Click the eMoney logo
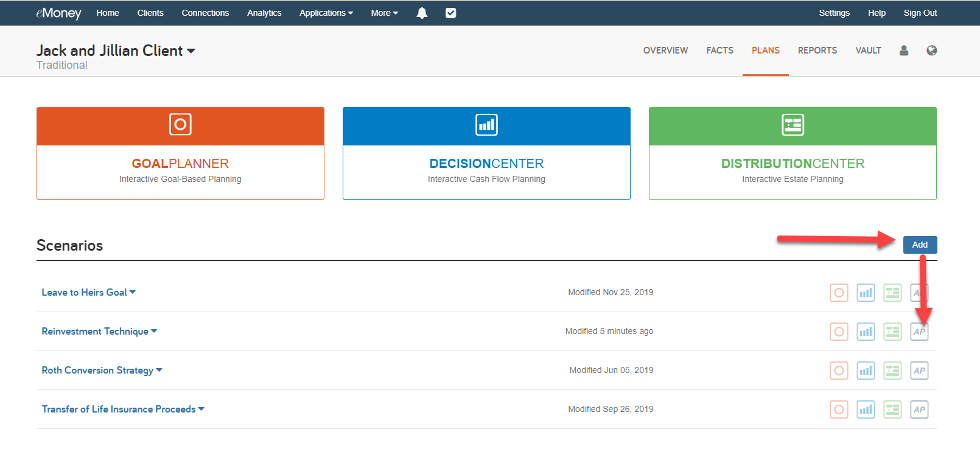The height and width of the screenshot is (460, 980). click(58, 13)
